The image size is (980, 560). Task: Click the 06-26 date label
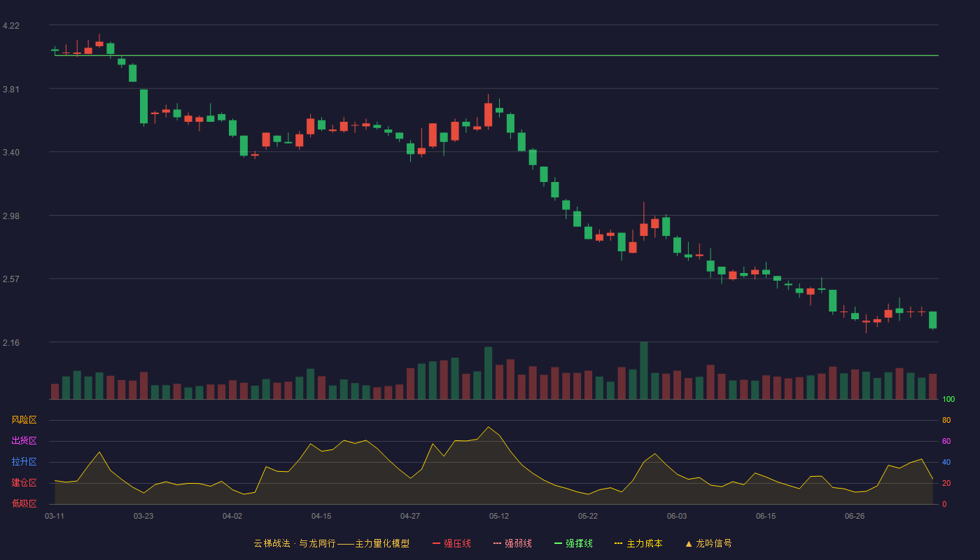(x=855, y=516)
